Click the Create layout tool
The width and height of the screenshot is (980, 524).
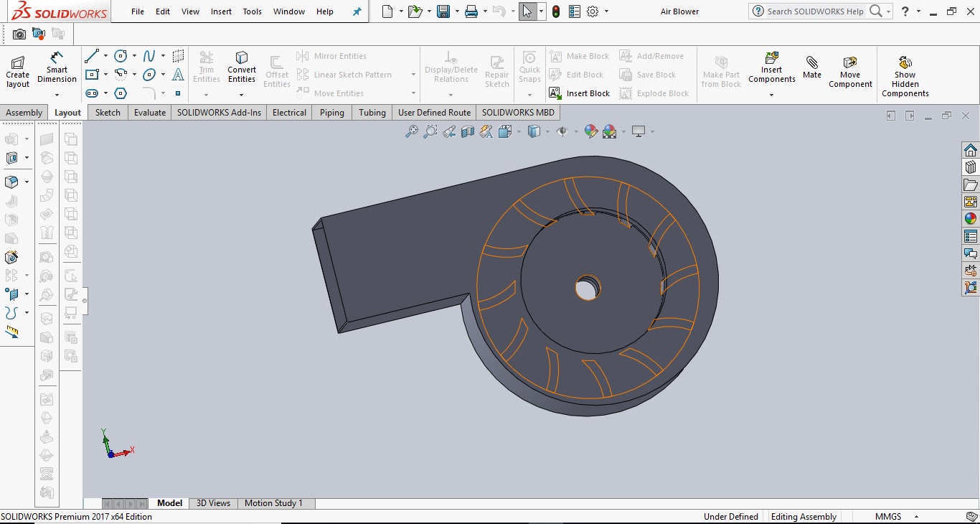point(18,71)
